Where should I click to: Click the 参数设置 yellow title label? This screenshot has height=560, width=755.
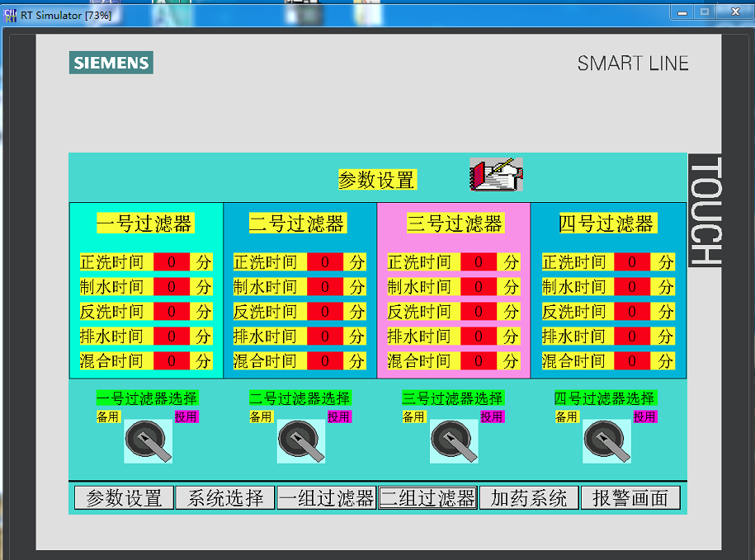pyautogui.click(x=377, y=180)
